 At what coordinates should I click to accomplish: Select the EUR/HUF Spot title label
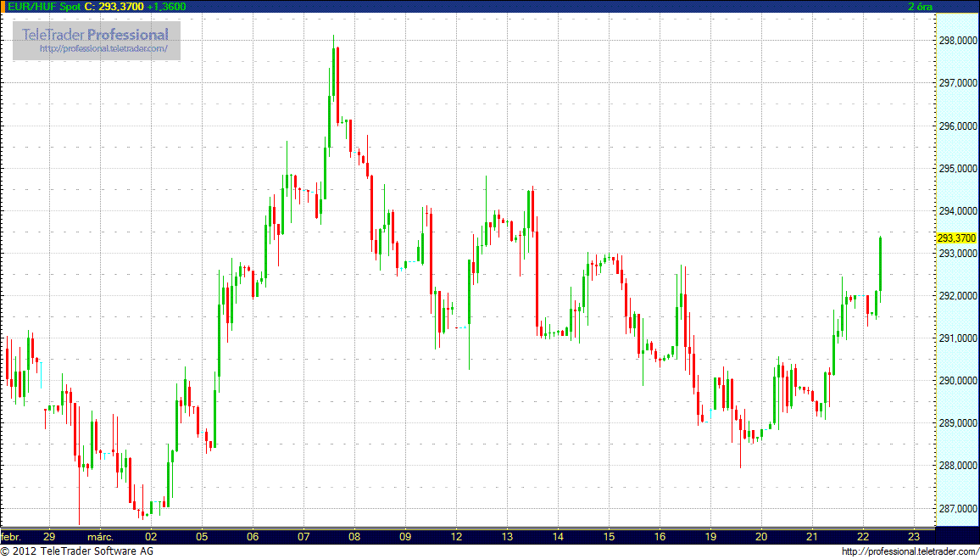(x=41, y=7)
